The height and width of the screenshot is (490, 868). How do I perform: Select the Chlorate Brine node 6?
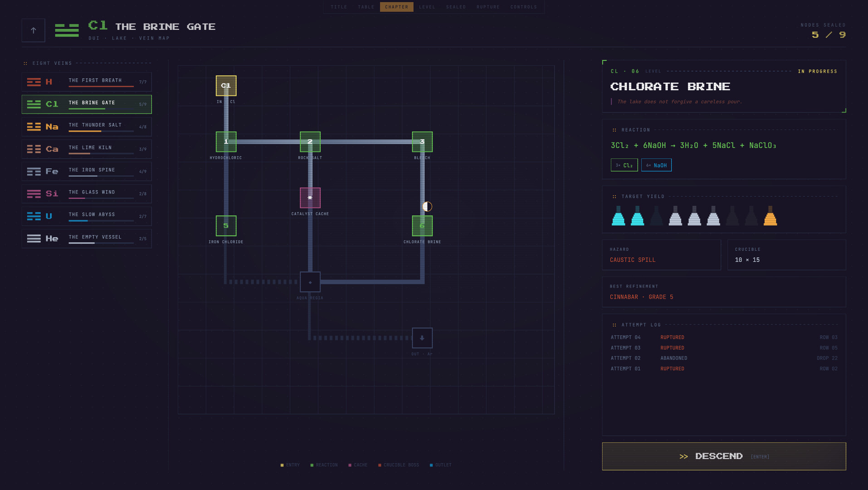coord(422,225)
